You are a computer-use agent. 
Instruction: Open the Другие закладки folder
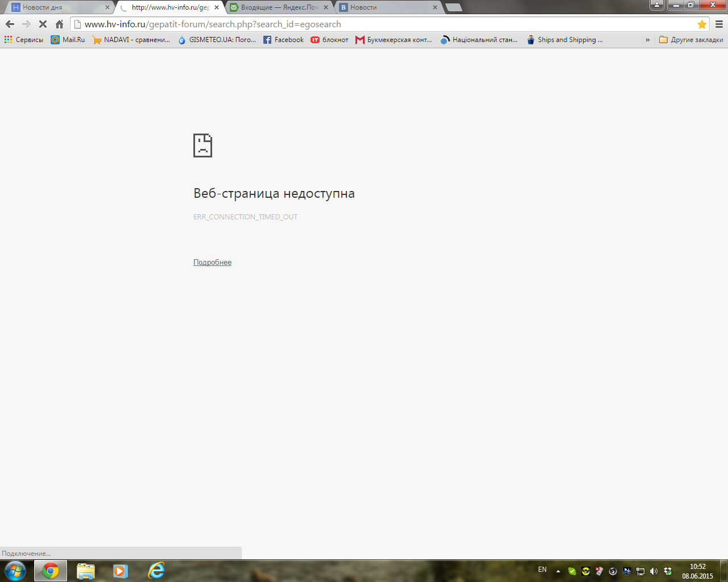point(691,40)
